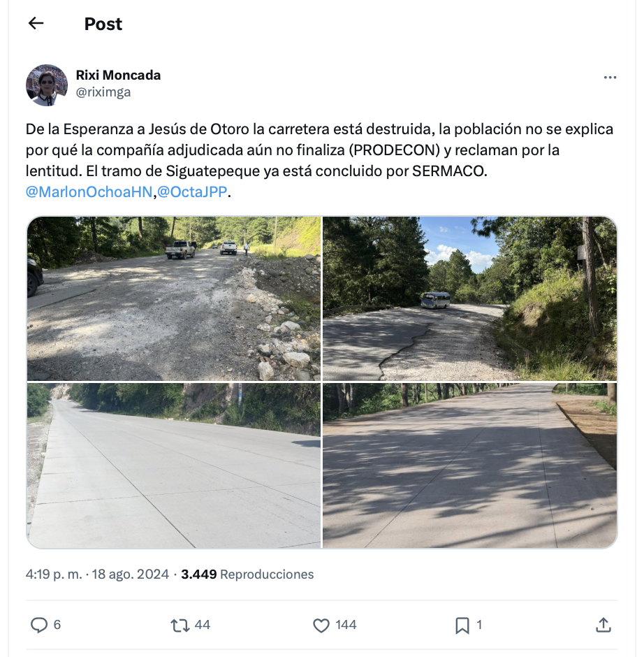This screenshot has width=644, height=657.
Task: Open the three-dots more options menu
Action: coord(610,77)
